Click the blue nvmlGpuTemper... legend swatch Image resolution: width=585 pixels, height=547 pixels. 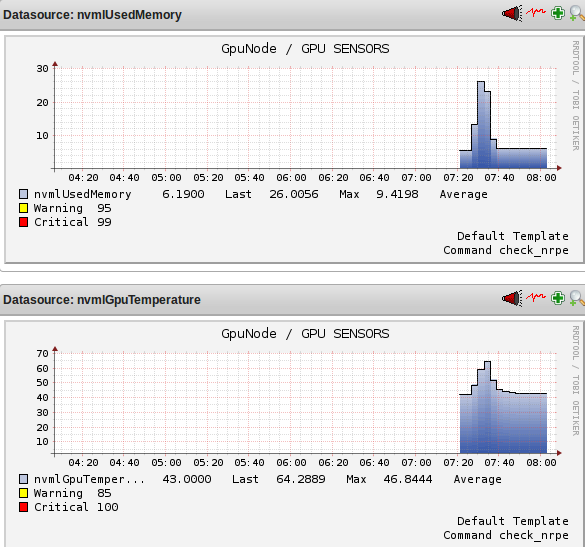24,479
